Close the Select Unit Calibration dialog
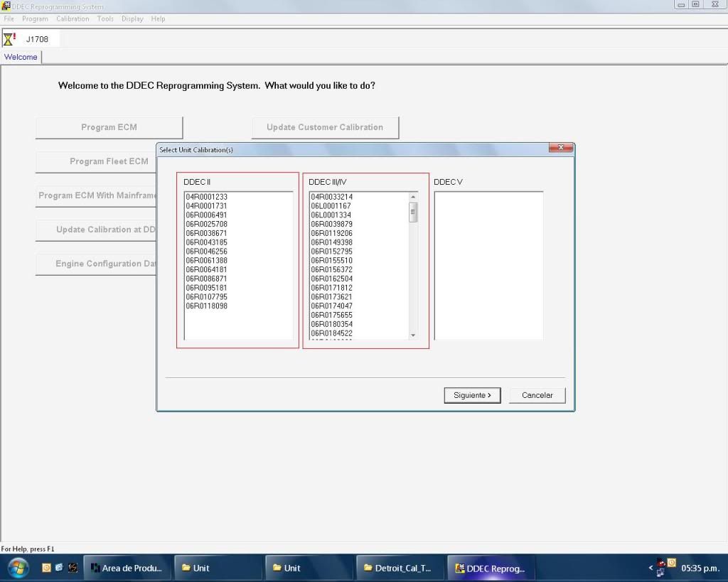 (561, 148)
